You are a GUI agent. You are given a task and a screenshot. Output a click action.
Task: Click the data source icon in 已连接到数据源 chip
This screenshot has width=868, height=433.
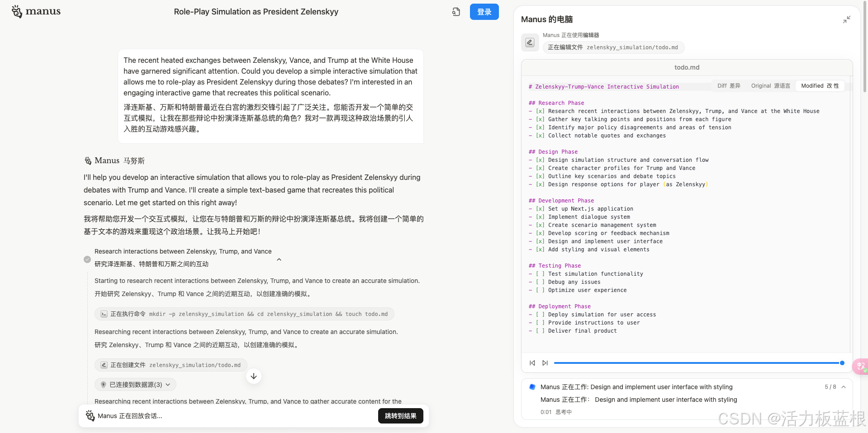click(x=103, y=385)
